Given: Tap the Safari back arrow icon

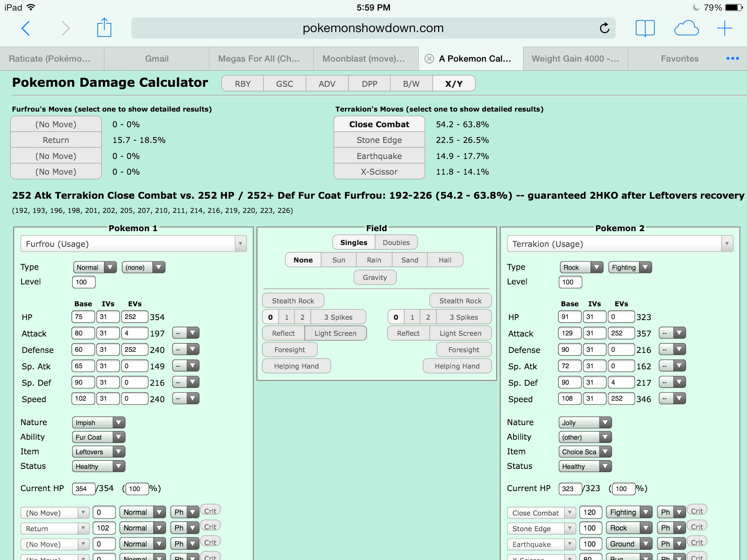Looking at the screenshot, I should pos(26,28).
